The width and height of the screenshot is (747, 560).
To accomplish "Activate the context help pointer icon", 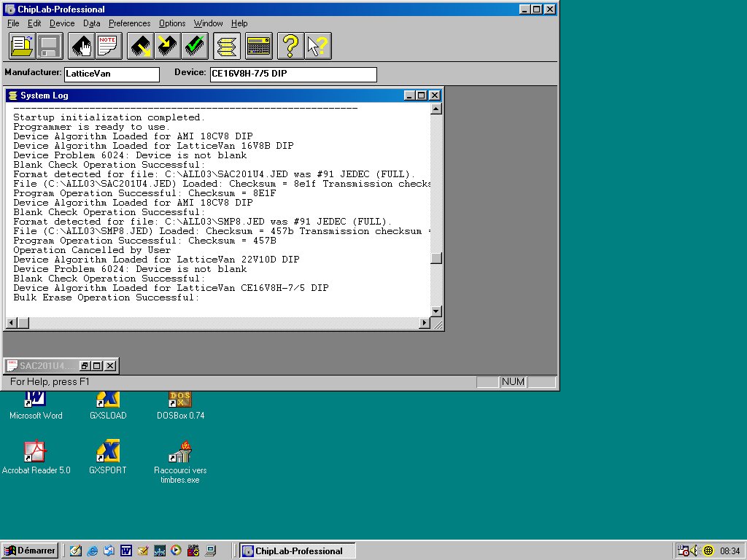I will pyautogui.click(x=317, y=47).
